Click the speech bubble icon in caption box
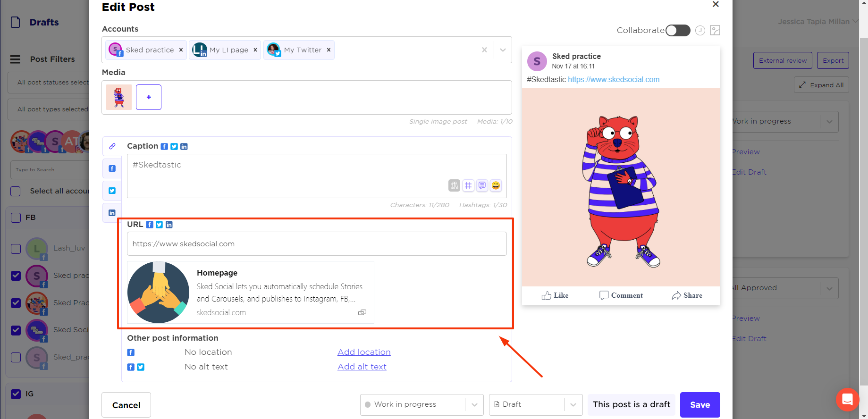 click(x=482, y=185)
